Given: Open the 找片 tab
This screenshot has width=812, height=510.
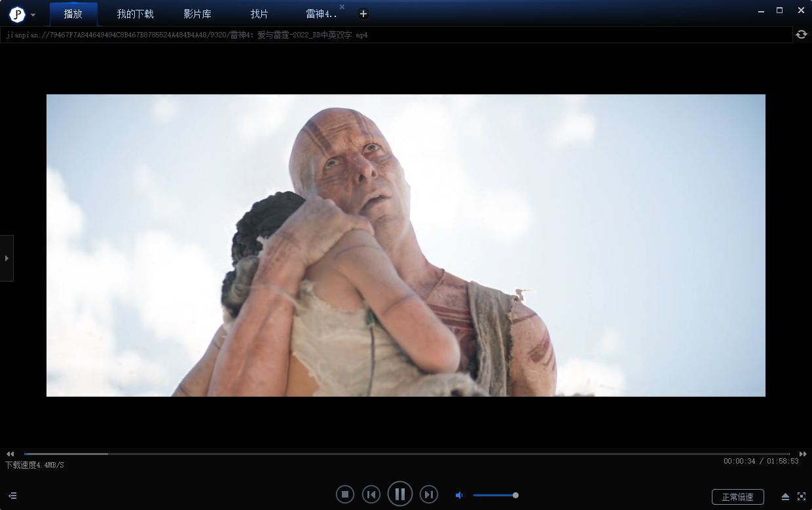Looking at the screenshot, I should 259,14.
